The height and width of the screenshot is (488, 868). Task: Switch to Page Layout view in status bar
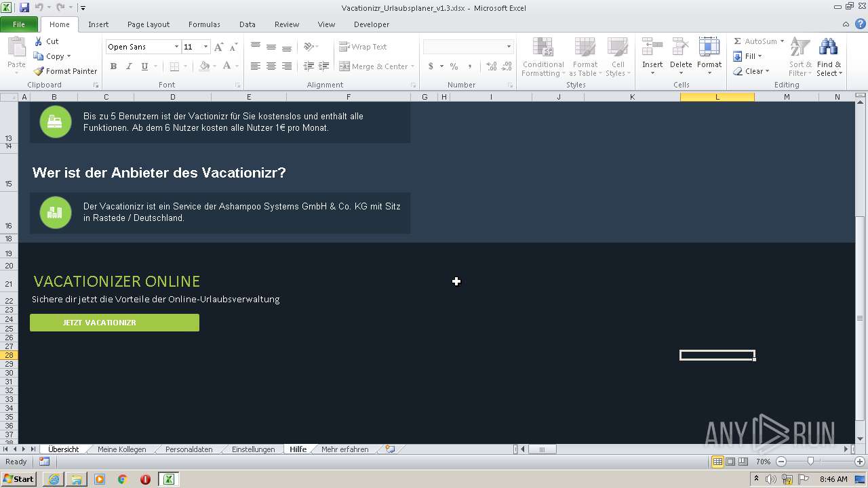click(x=730, y=462)
